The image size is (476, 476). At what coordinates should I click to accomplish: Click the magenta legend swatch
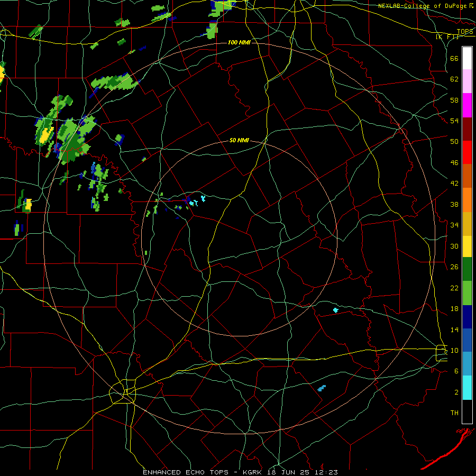coord(467,105)
